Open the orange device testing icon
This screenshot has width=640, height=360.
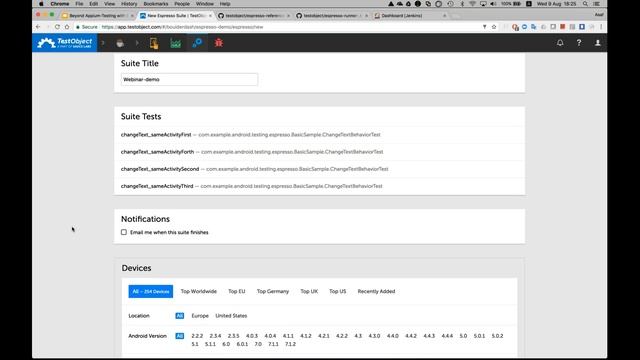(x=153, y=43)
